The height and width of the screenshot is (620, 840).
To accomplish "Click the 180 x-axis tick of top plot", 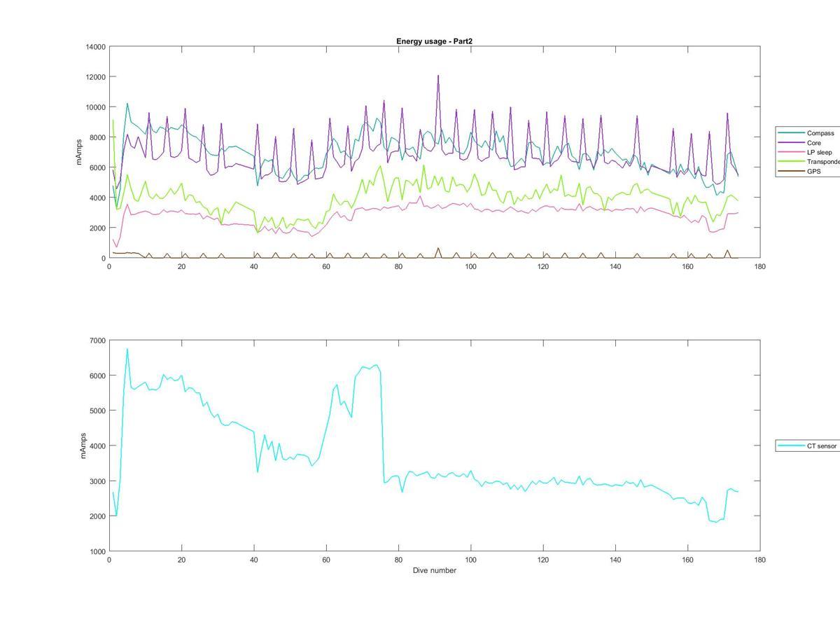I will [759, 266].
